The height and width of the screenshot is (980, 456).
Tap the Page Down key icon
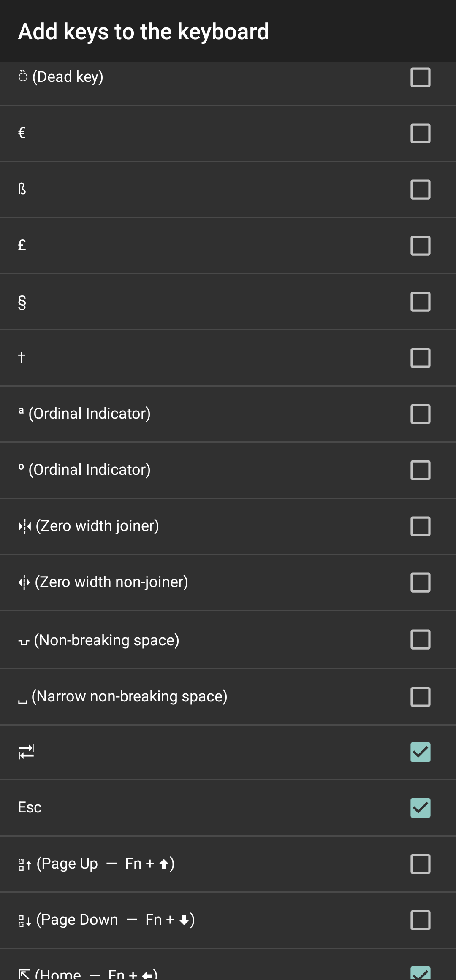coord(24,920)
